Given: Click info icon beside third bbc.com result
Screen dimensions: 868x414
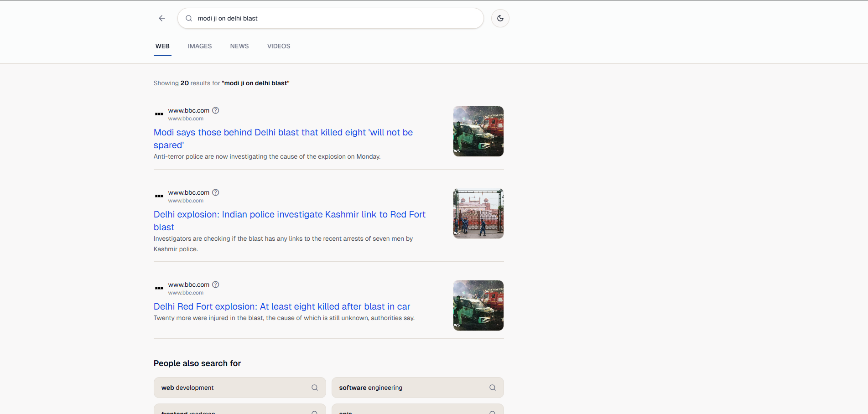Looking at the screenshot, I should click(x=216, y=285).
